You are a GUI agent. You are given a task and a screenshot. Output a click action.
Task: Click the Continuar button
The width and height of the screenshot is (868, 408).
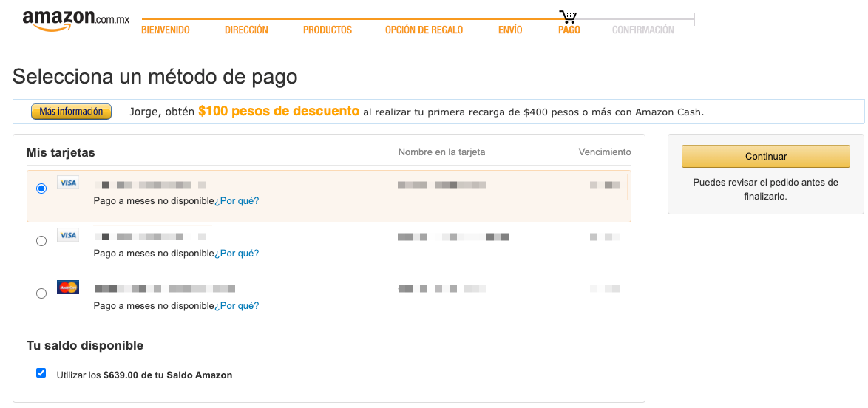click(765, 156)
